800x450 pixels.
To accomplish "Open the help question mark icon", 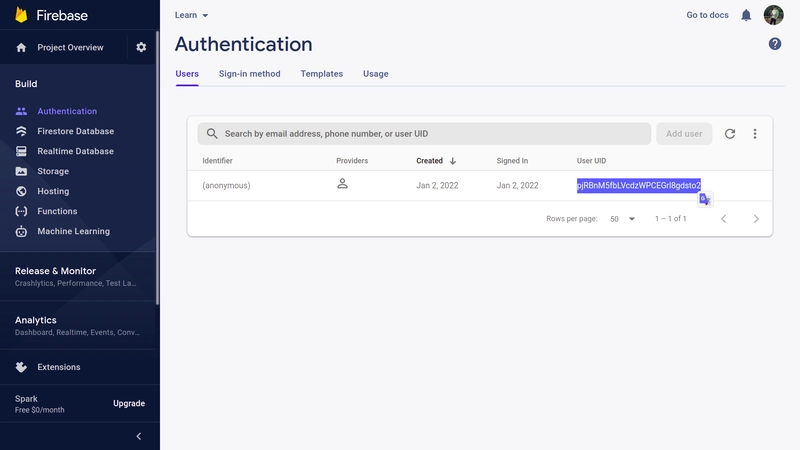I will pos(774,44).
